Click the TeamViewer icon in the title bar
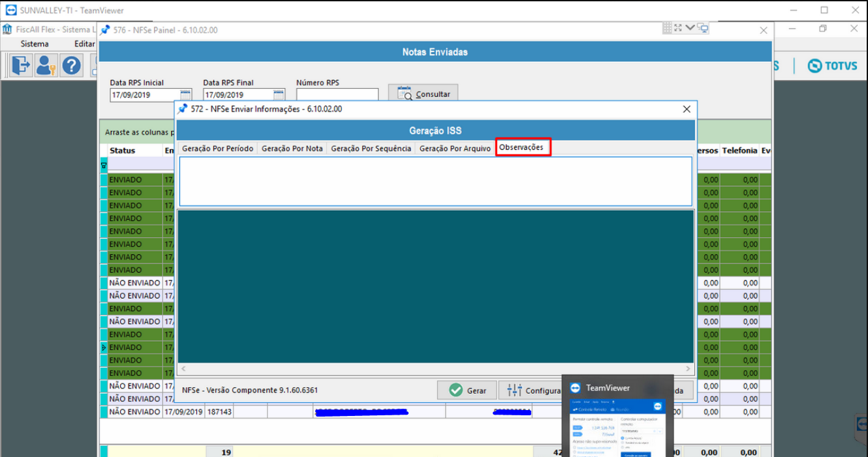The image size is (868, 457). (10, 10)
